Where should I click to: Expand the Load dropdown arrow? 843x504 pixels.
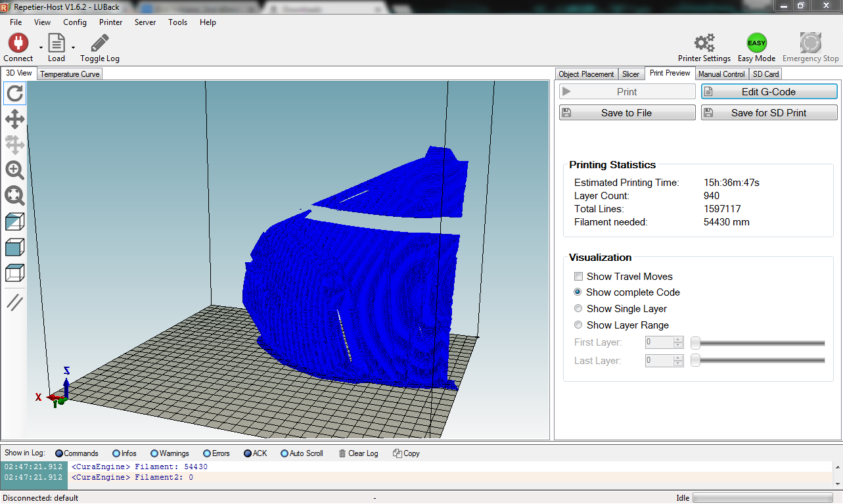pos(73,48)
